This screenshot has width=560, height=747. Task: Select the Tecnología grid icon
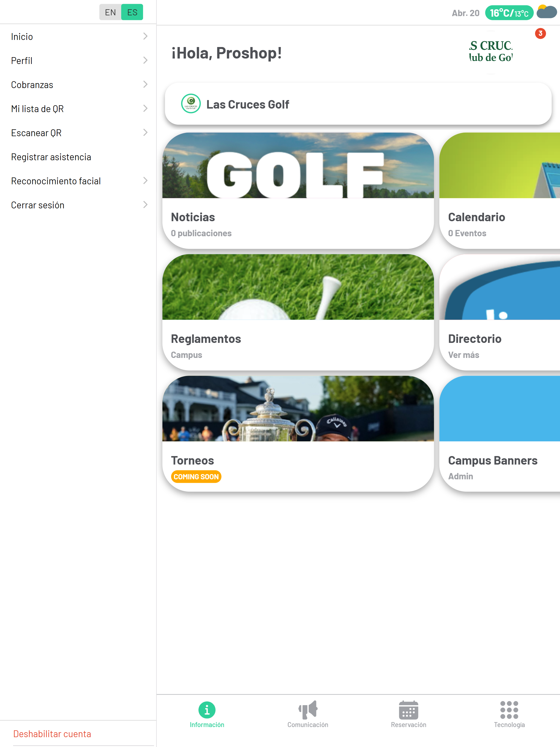pos(509,710)
